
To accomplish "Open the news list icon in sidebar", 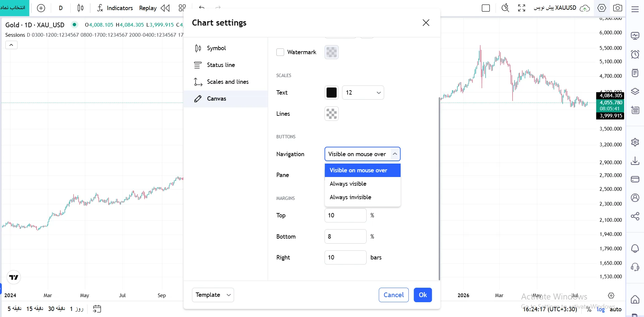I will (x=635, y=110).
